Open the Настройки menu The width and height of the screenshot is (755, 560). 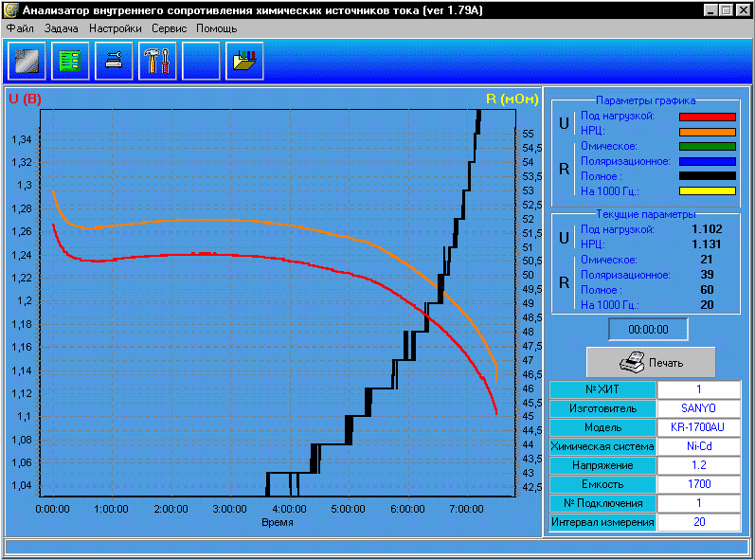116,28
